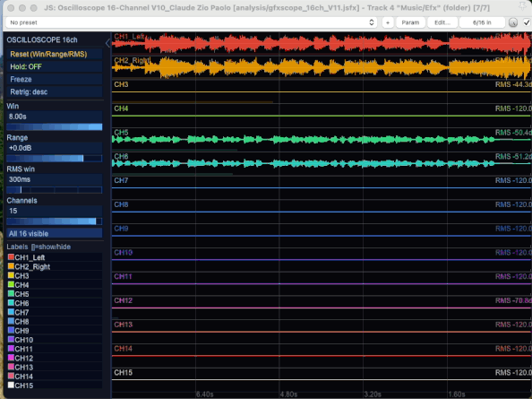This screenshot has height=399, width=532.
Task: Click the CH10 purple color swatch
Action: (x=11, y=340)
